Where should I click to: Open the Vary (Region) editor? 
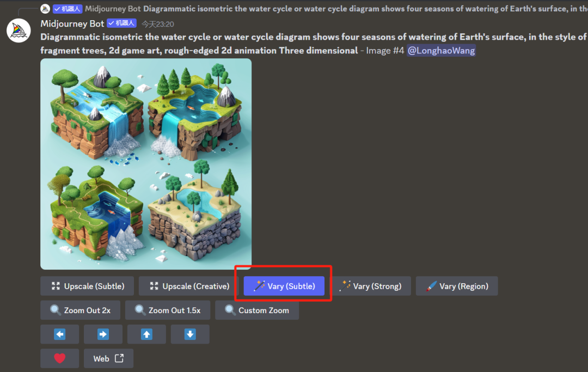point(456,286)
